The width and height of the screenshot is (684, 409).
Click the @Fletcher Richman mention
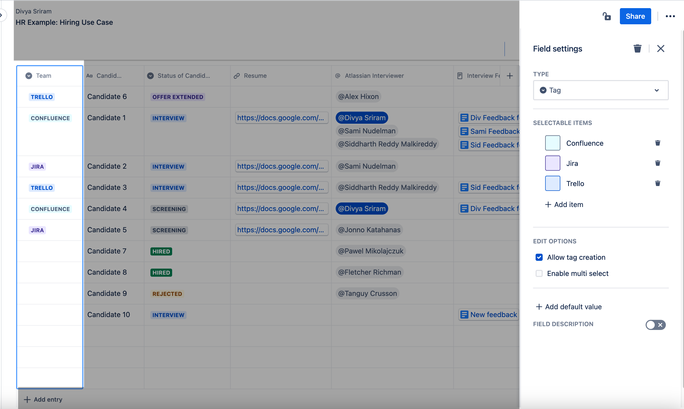[369, 272]
